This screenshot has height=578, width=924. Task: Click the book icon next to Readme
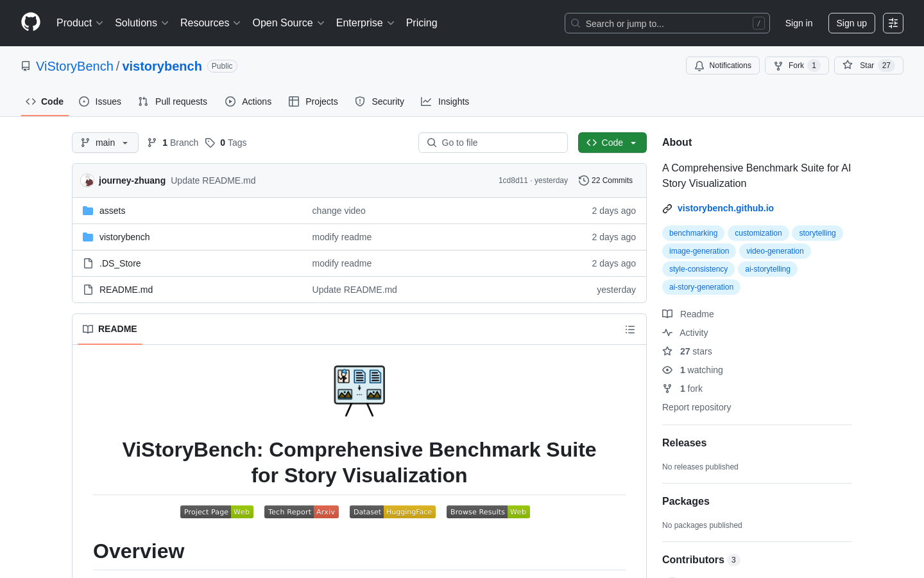point(667,314)
